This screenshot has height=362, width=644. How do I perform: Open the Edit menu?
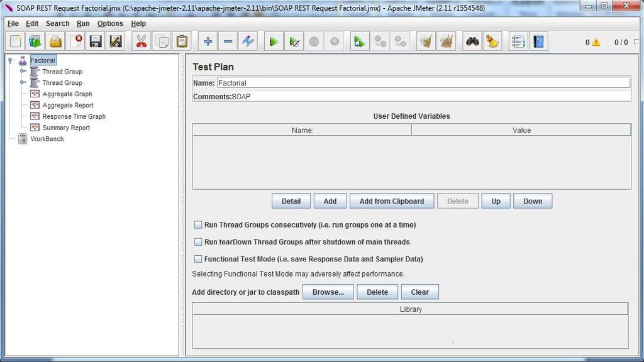32,23
